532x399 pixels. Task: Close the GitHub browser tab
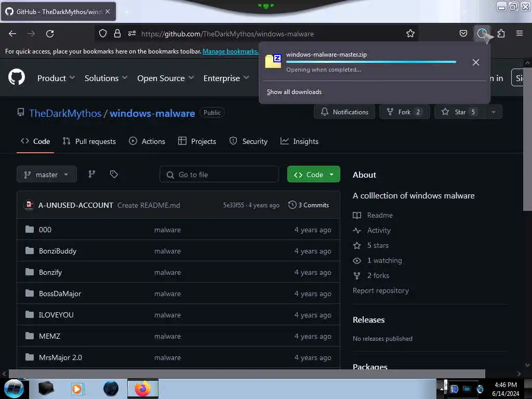point(108,11)
